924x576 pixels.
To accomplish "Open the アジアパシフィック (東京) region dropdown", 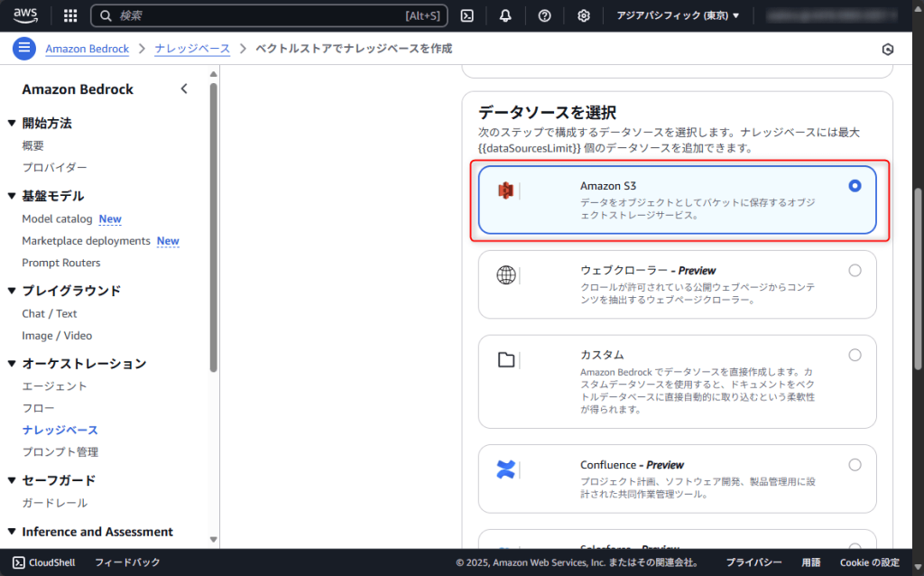I will point(678,16).
